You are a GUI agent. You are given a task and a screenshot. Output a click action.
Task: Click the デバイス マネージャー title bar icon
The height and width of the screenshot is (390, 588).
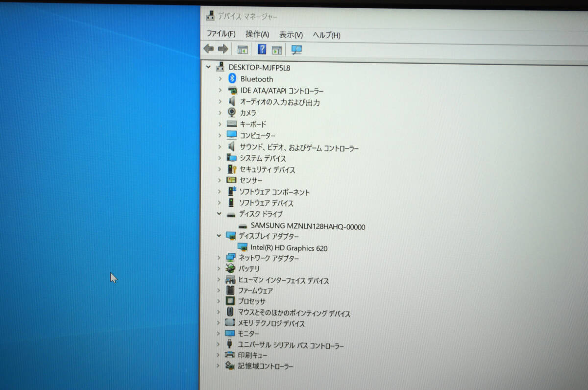tap(210, 16)
